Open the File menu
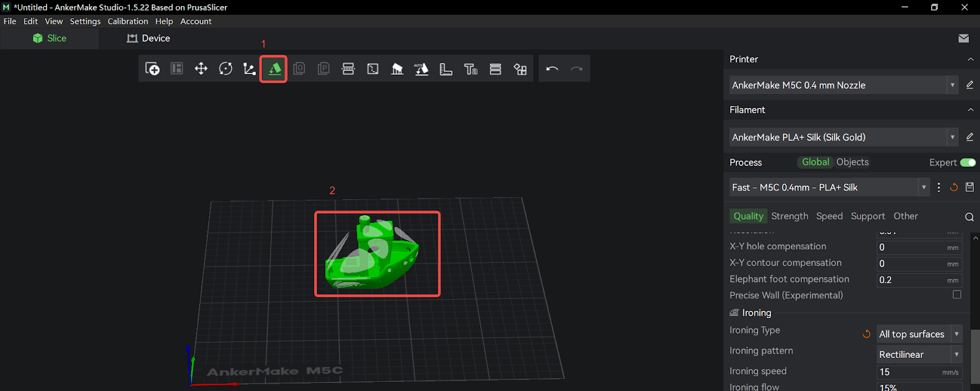980x391 pixels. 10,21
